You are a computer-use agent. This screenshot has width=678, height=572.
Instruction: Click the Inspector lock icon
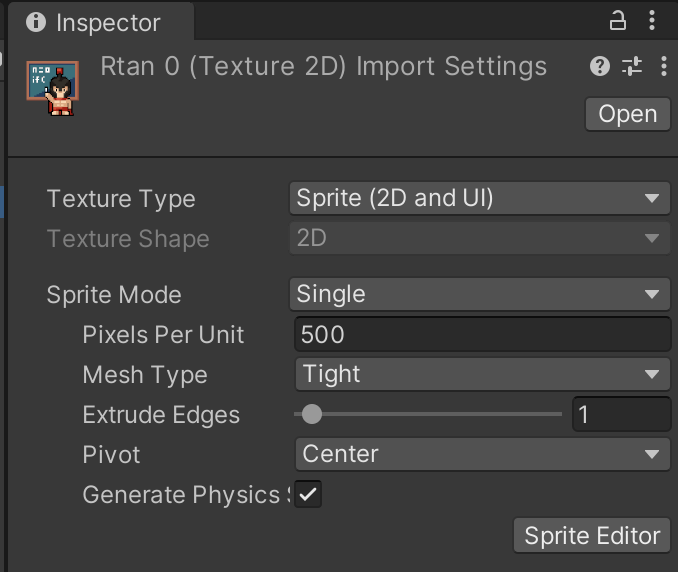[x=617, y=20]
